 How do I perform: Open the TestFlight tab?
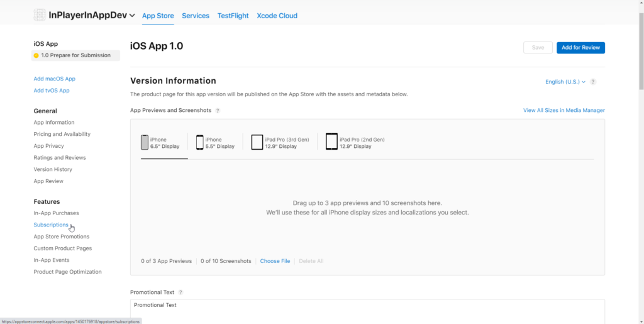233,16
